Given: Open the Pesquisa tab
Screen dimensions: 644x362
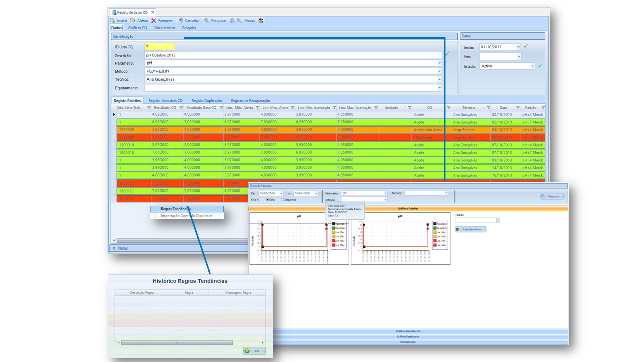Looking at the screenshot, I should 189,28.
